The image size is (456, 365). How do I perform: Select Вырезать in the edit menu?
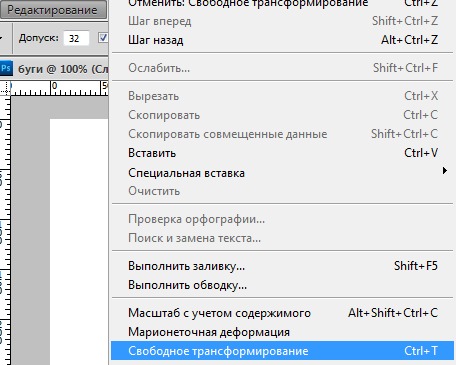[x=283, y=96]
